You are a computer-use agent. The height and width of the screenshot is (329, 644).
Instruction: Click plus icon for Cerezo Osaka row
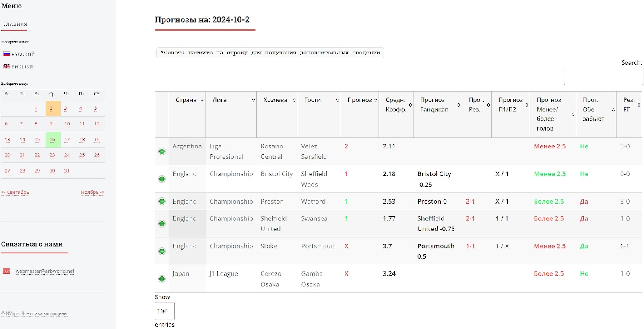(162, 279)
